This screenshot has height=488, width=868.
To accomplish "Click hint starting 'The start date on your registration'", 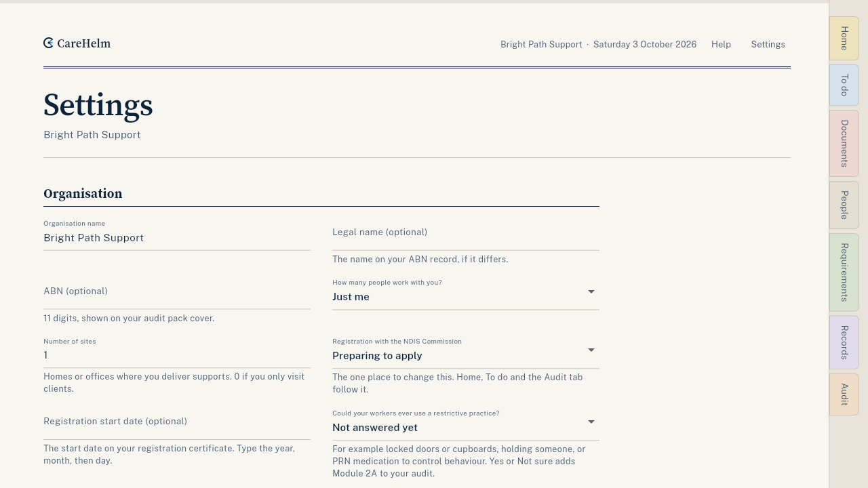I will [170, 455].
